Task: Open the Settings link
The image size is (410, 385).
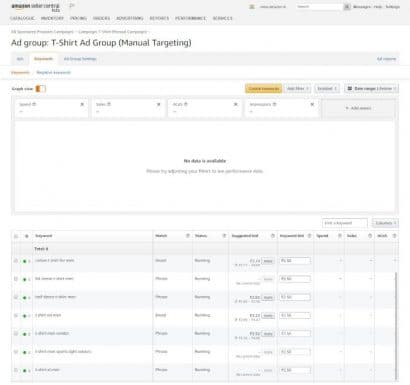Action: pos(393,7)
